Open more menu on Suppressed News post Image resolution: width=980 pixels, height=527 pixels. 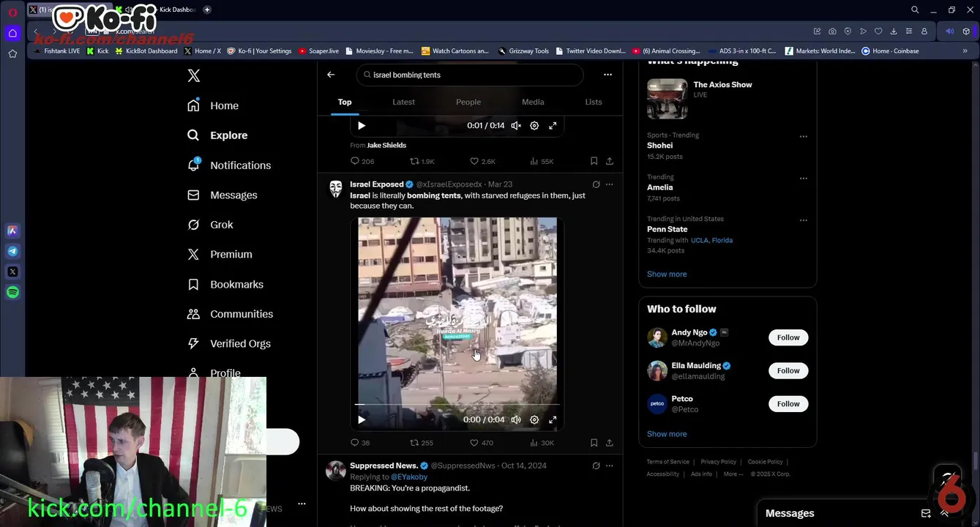[x=610, y=466]
